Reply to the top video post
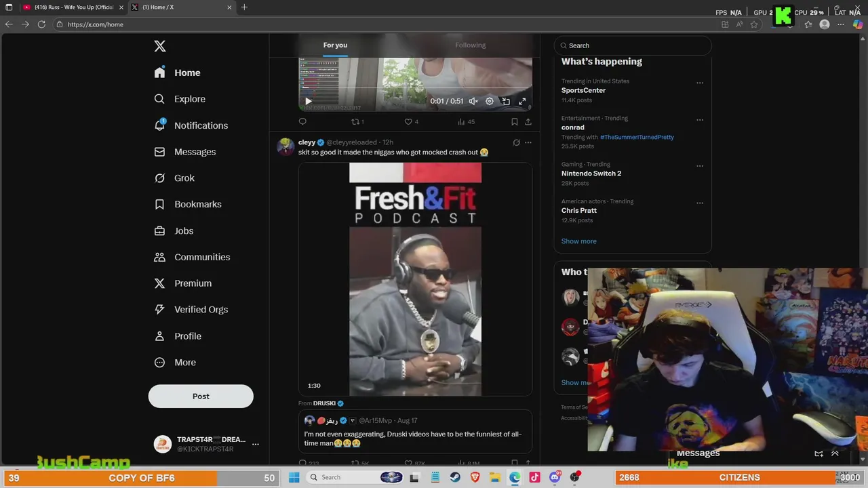The height and width of the screenshot is (488, 868). click(302, 122)
